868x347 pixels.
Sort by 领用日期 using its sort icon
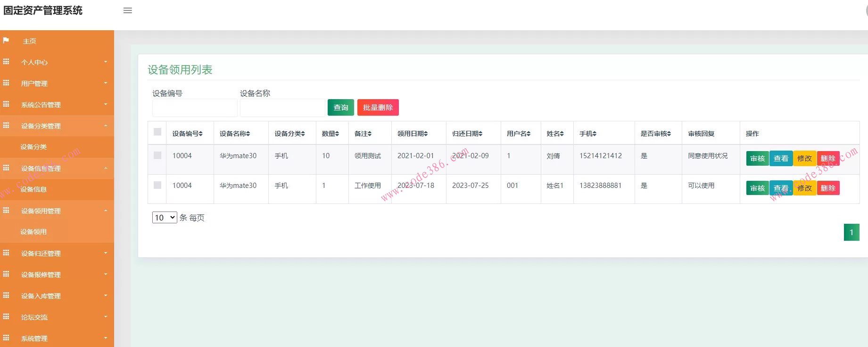click(x=426, y=134)
